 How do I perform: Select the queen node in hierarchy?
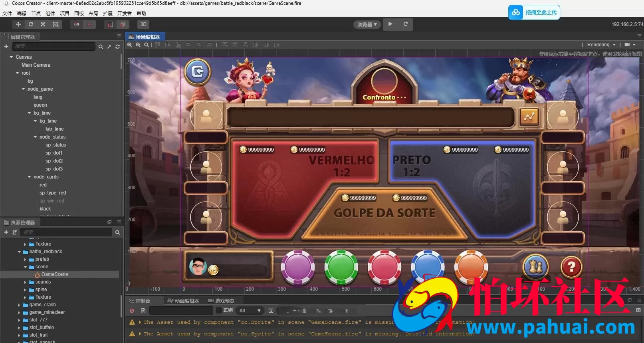click(40, 105)
